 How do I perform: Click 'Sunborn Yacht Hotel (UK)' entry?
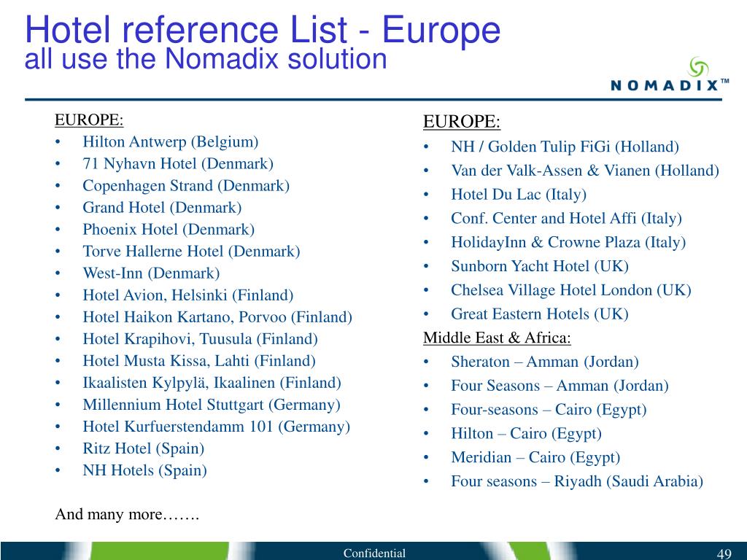(x=540, y=265)
